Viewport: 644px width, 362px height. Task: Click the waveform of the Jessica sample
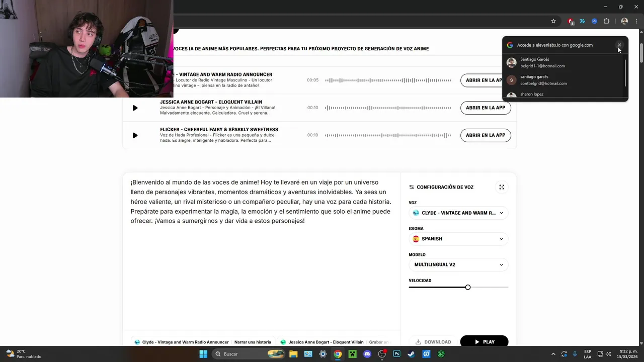coord(388,108)
